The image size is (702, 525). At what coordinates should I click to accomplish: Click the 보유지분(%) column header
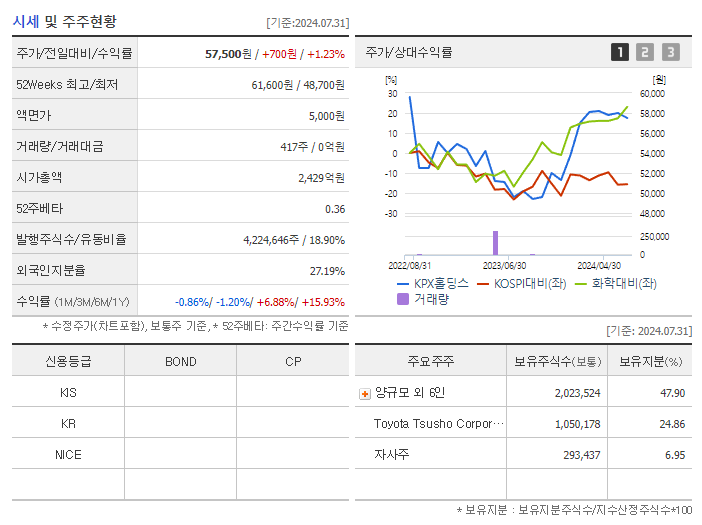click(x=651, y=361)
